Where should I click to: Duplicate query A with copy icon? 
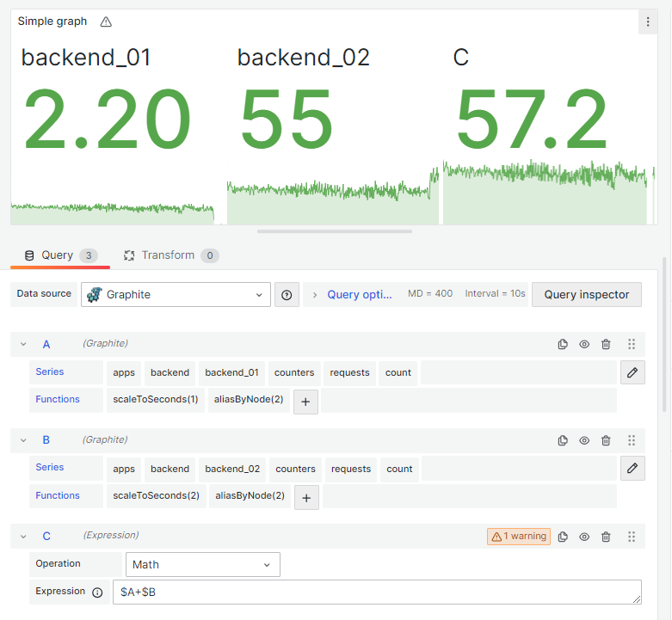563,344
